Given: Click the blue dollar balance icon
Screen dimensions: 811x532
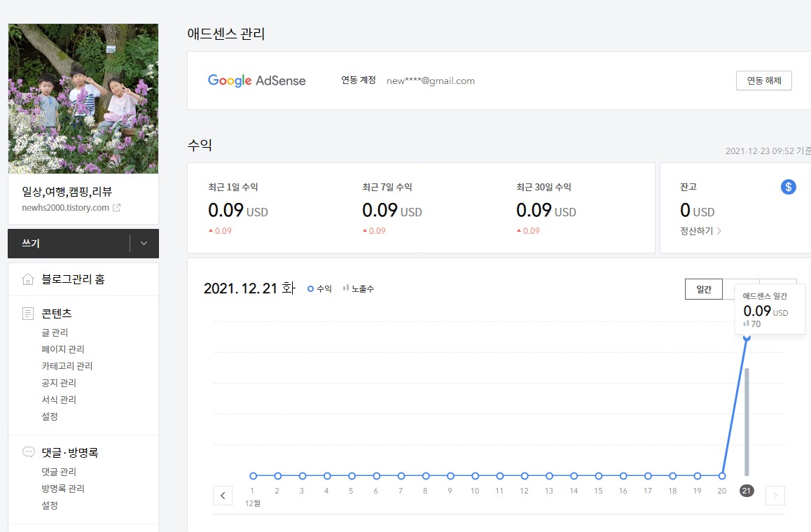Looking at the screenshot, I should pos(789,187).
